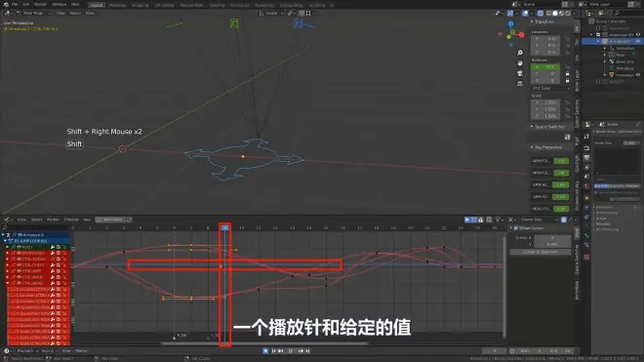Open the Keying dropdown in timeline
Image resolution: width=644 pixels, height=362 pixels.
point(49,351)
